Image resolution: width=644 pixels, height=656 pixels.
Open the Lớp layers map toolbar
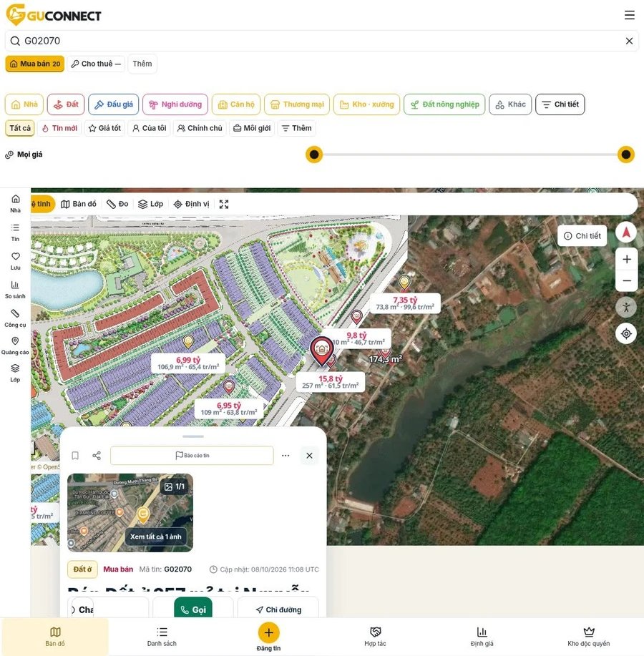point(151,204)
